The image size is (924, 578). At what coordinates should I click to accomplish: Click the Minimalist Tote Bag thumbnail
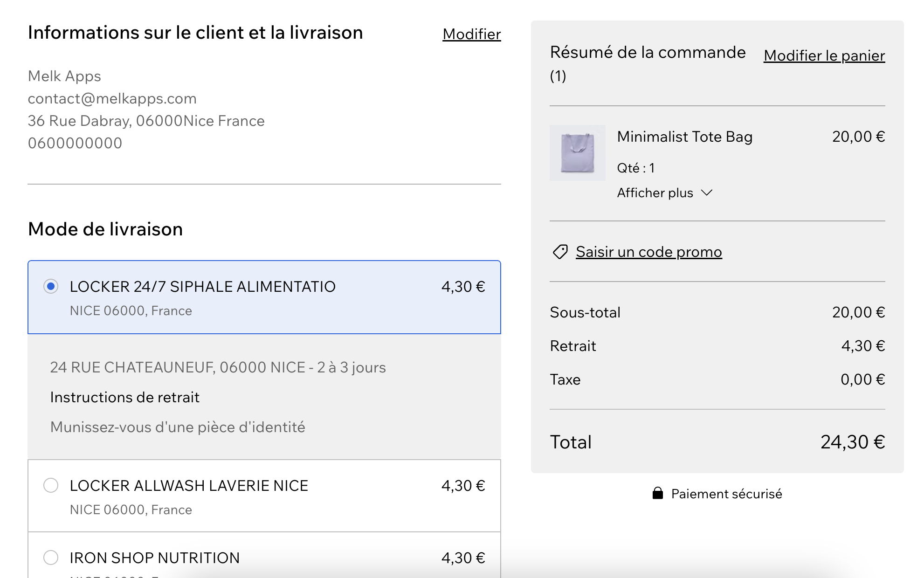[x=577, y=153]
